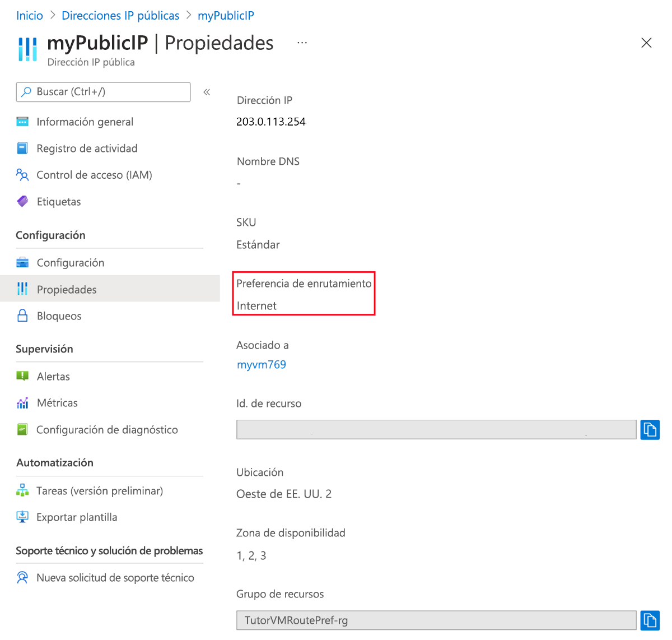Click myPublicIP breadcrumb link

tap(226, 16)
